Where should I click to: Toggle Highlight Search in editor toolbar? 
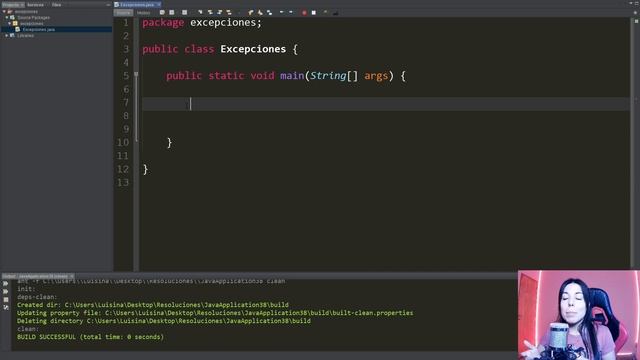coord(229,13)
